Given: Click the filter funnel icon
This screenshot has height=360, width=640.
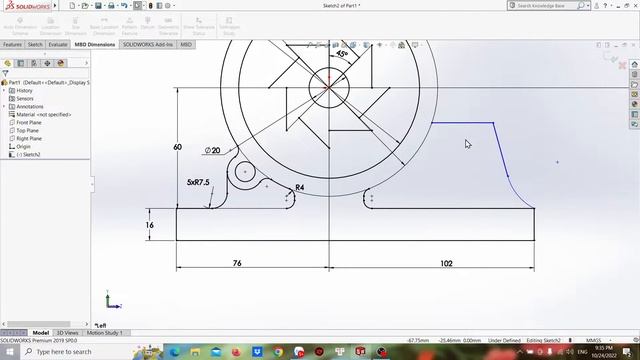Looking at the screenshot, I should click(x=5, y=73).
